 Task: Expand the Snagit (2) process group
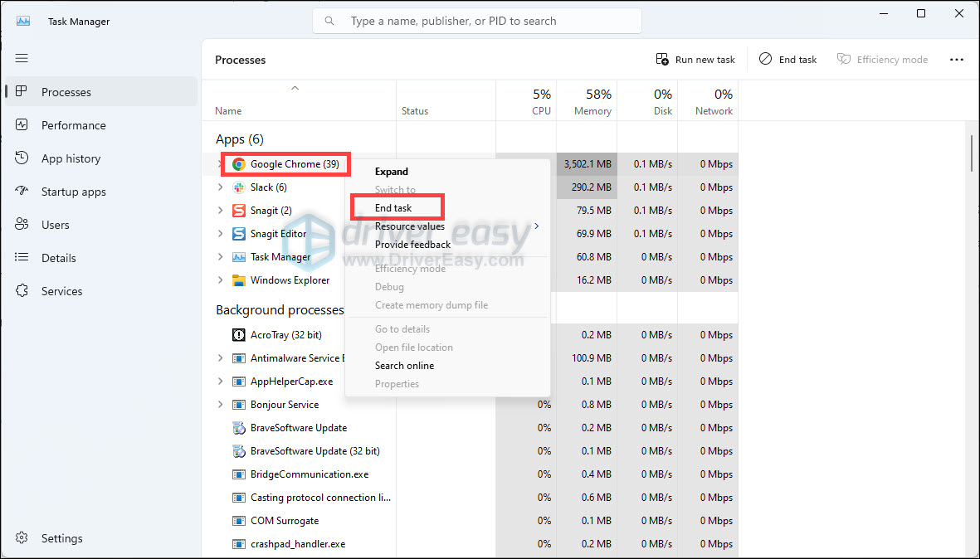[220, 211]
